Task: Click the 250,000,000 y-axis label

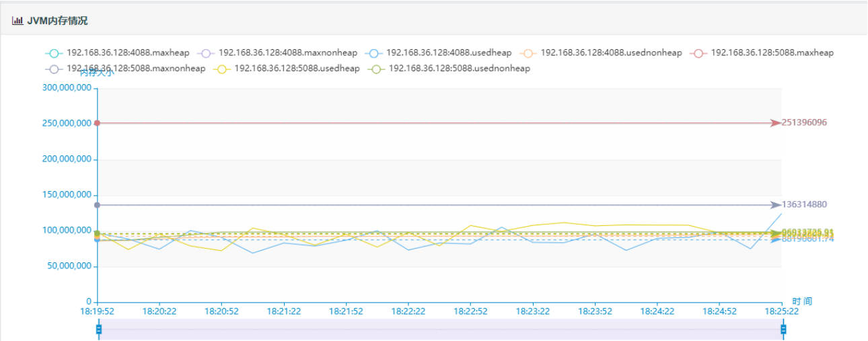Action: point(66,124)
